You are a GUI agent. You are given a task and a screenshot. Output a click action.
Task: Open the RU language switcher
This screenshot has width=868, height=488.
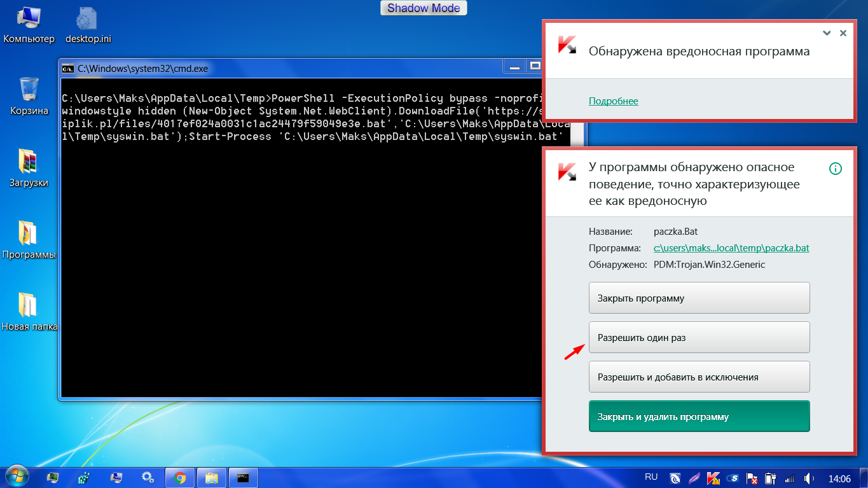pos(651,477)
